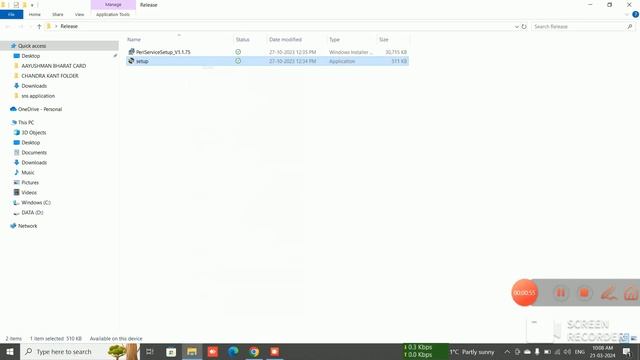Sort files by Status column

tap(242, 40)
